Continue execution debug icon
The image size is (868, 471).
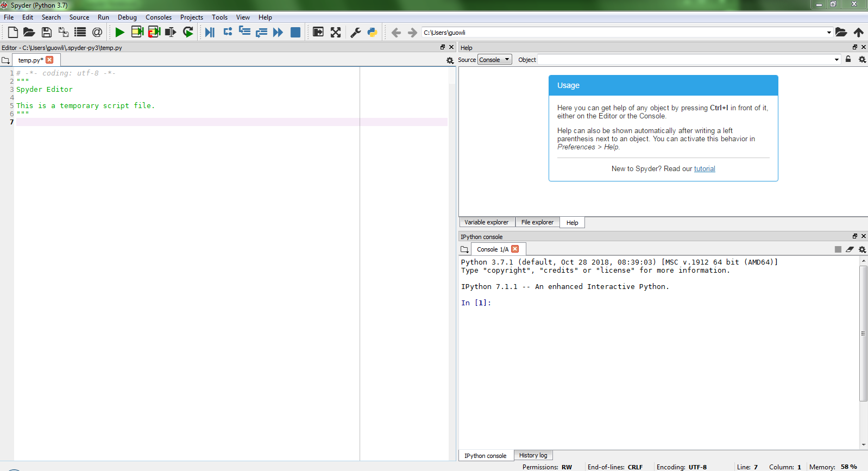278,33
